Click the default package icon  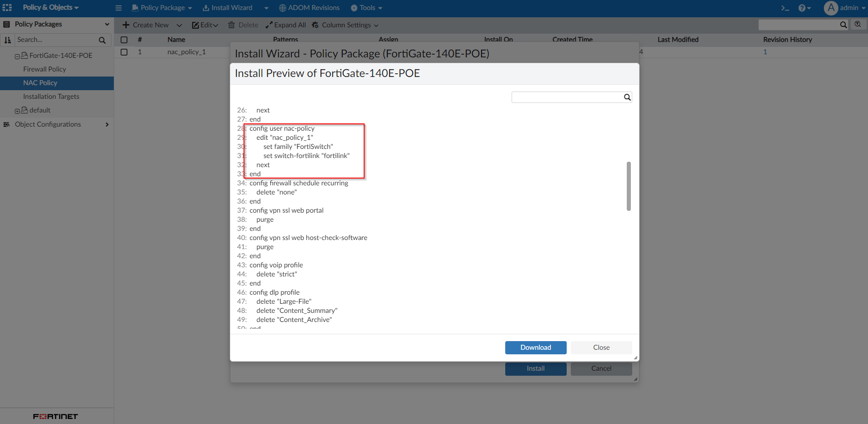click(25, 110)
